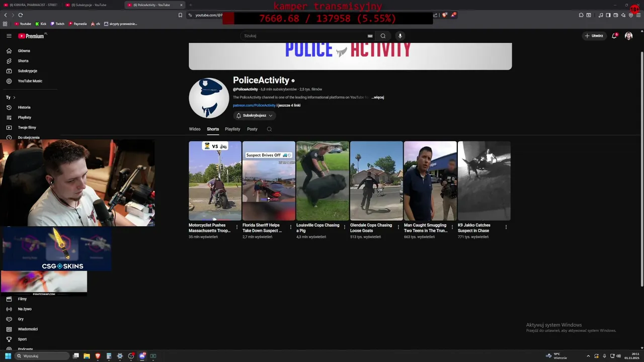The height and width of the screenshot is (362, 644).
Task: Open the account avatar menu
Action: pos(628,36)
